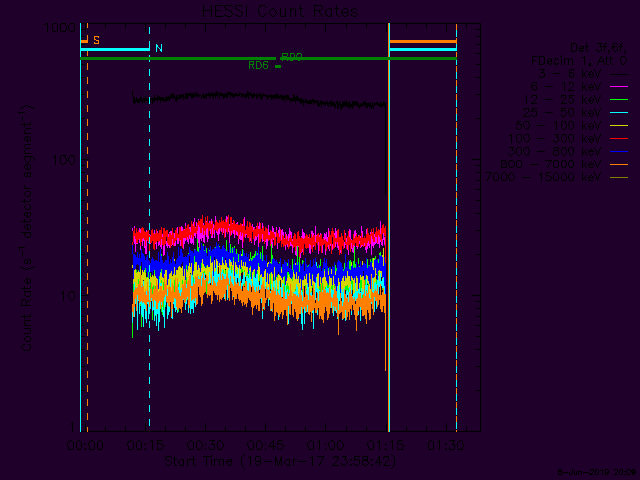Click the orange S flag label
This screenshot has height=480, width=640.
pos(96,40)
